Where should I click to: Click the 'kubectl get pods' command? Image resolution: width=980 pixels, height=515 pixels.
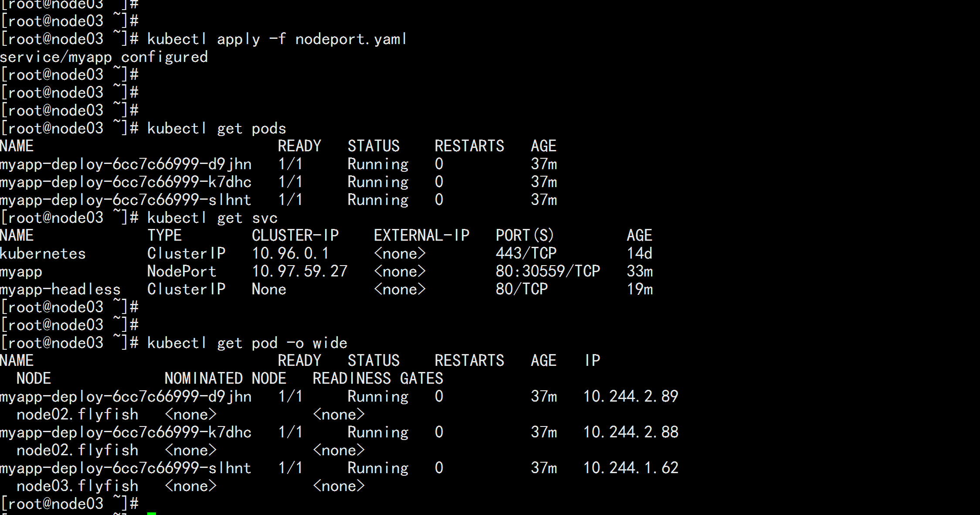217,129
